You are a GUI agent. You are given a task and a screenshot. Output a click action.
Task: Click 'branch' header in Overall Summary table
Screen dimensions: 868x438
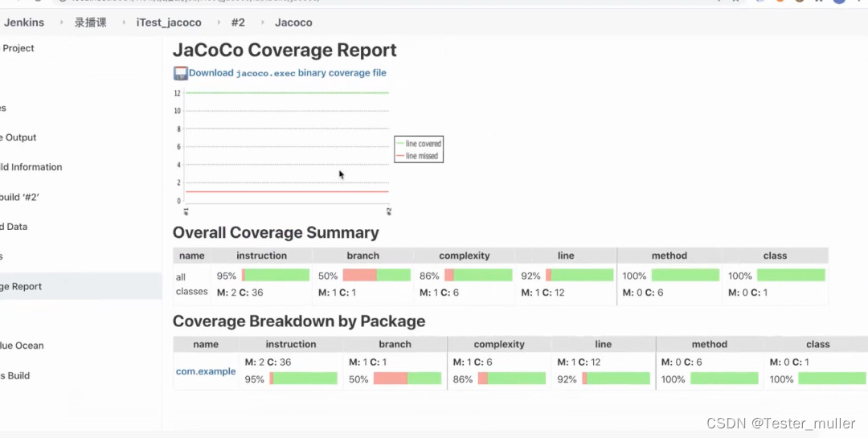[363, 256]
